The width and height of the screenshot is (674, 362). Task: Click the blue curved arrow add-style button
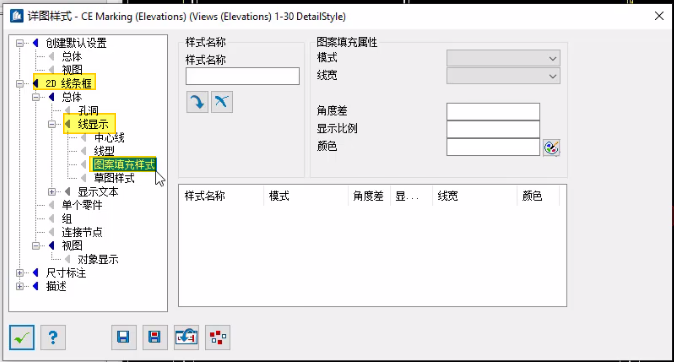pyautogui.click(x=197, y=102)
